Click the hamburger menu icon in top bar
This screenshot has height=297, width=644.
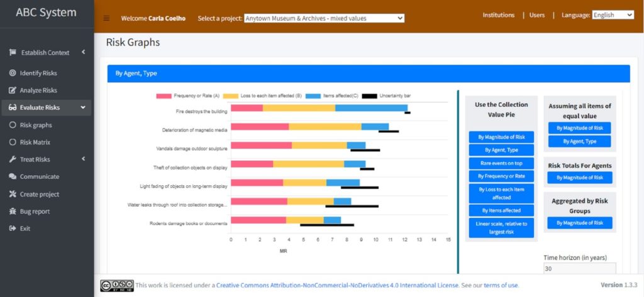click(x=106, y=18)
